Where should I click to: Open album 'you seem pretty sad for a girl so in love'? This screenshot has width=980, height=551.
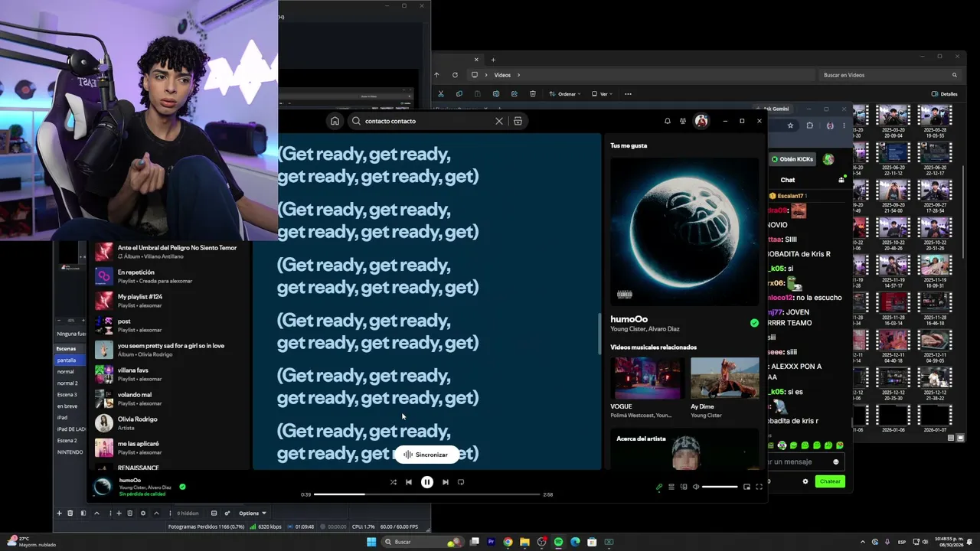click(171, 349)
